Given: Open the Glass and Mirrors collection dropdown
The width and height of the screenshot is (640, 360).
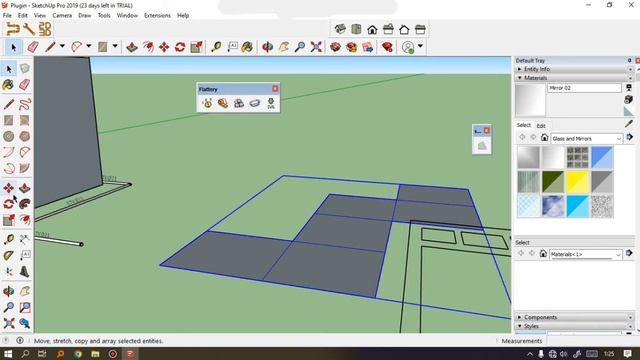Looking at the screenshot, I should click(587, 139).
